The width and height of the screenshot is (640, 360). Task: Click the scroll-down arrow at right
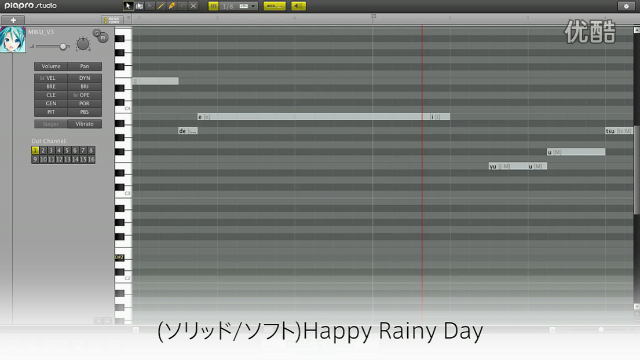pos(636,306)
